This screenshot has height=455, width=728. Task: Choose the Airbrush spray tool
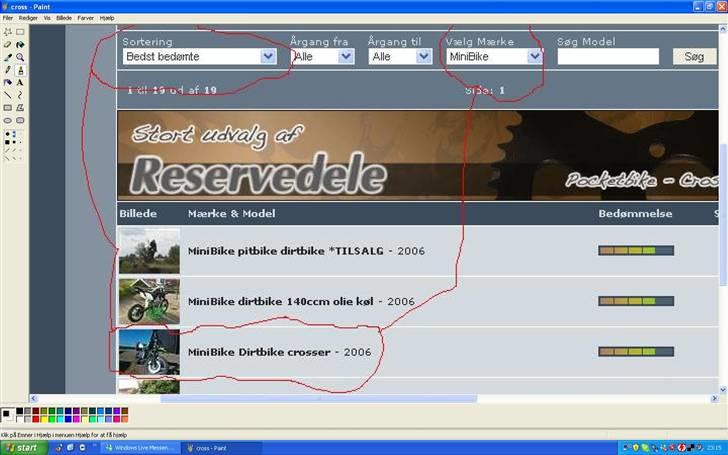coord(8,82)
